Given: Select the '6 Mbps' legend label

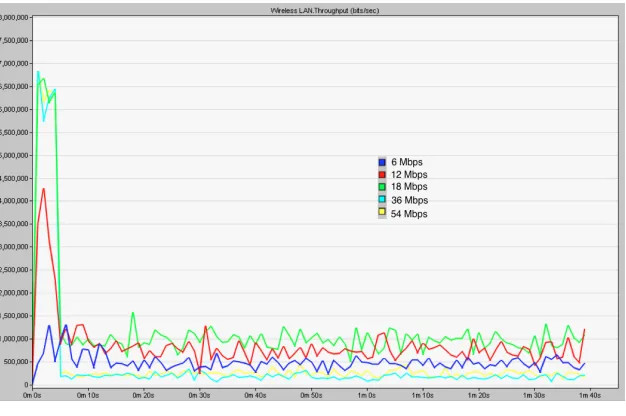Looking at the screenshot, I should coord(407,162).
